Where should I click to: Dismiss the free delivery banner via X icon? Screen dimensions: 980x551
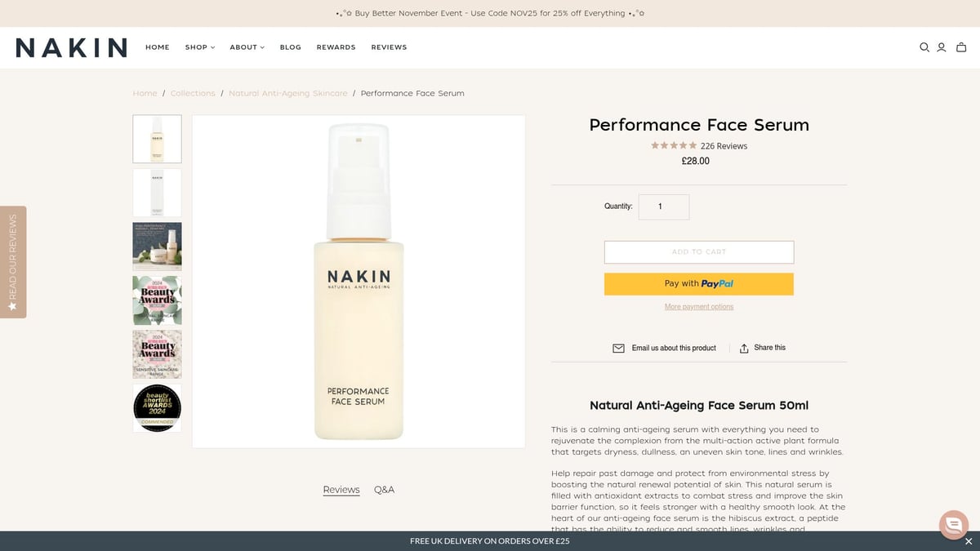point(967,540)
